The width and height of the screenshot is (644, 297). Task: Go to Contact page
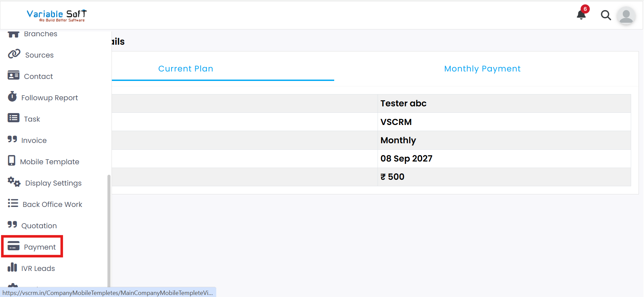38,77
